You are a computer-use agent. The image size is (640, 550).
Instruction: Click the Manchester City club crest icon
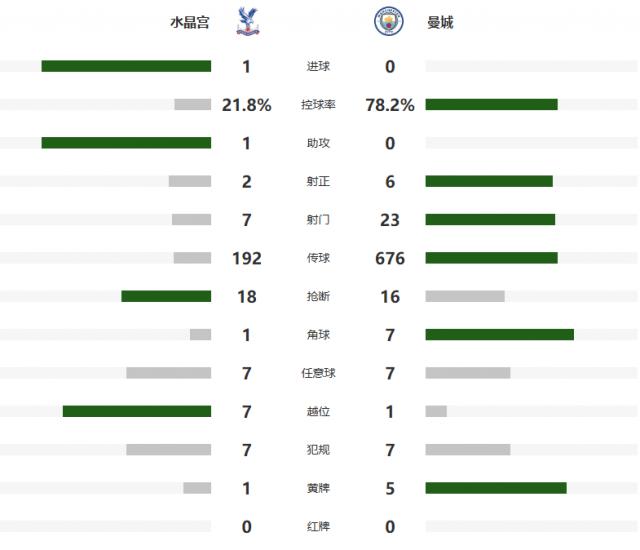click(389, 21)
